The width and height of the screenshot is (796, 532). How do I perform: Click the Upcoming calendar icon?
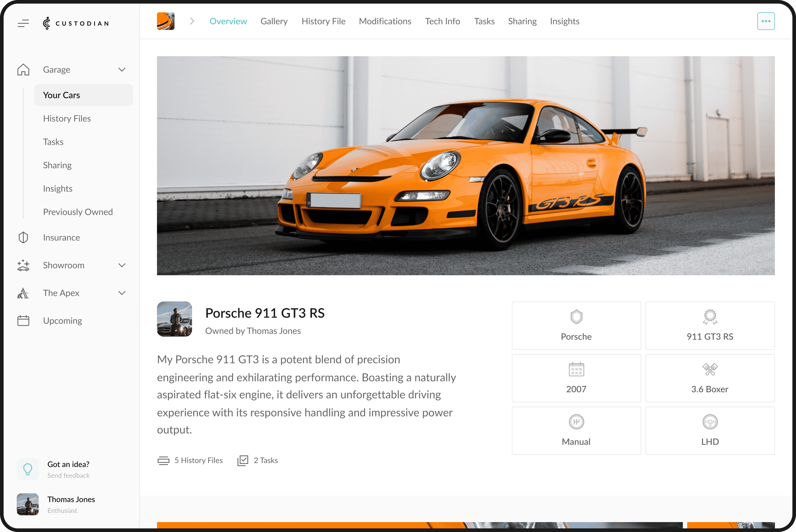pos(23,321)
